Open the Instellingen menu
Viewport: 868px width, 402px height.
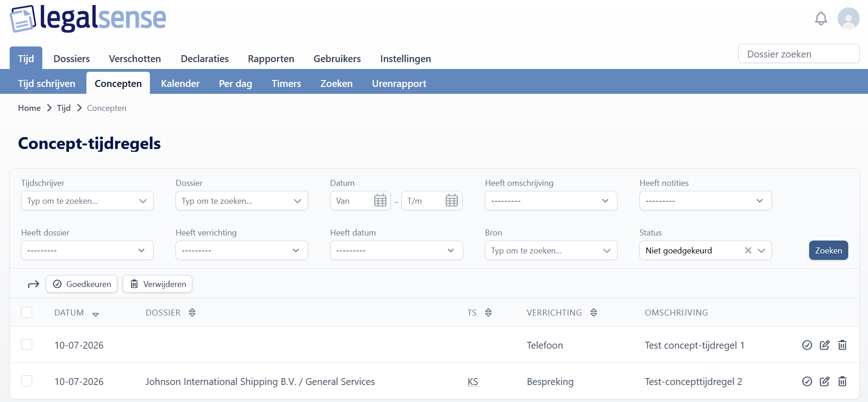click(405, 58)
